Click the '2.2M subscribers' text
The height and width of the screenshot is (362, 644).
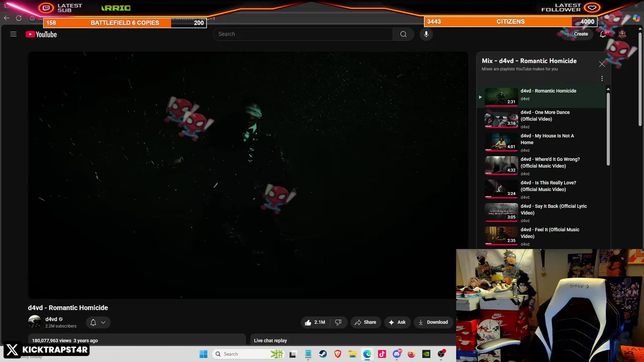coord(61,326)
